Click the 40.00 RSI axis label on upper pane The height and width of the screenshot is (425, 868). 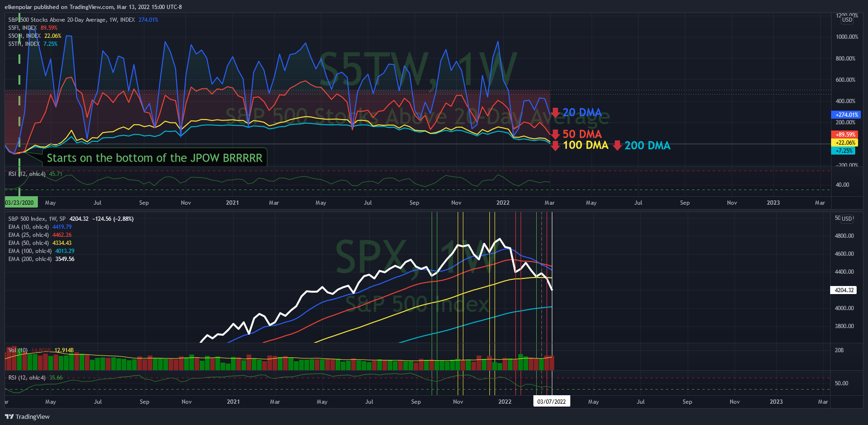point(842,185)
